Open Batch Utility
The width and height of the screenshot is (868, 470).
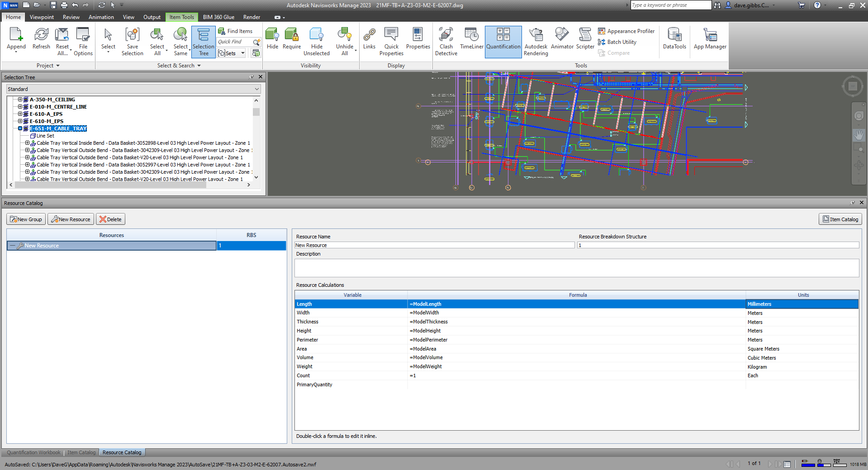tap(617, 42)
